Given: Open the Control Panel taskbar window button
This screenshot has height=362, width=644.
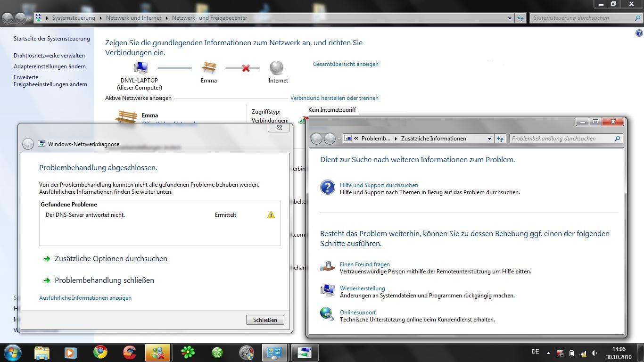Looking at the screenshot, I should (x=275, y=352).
